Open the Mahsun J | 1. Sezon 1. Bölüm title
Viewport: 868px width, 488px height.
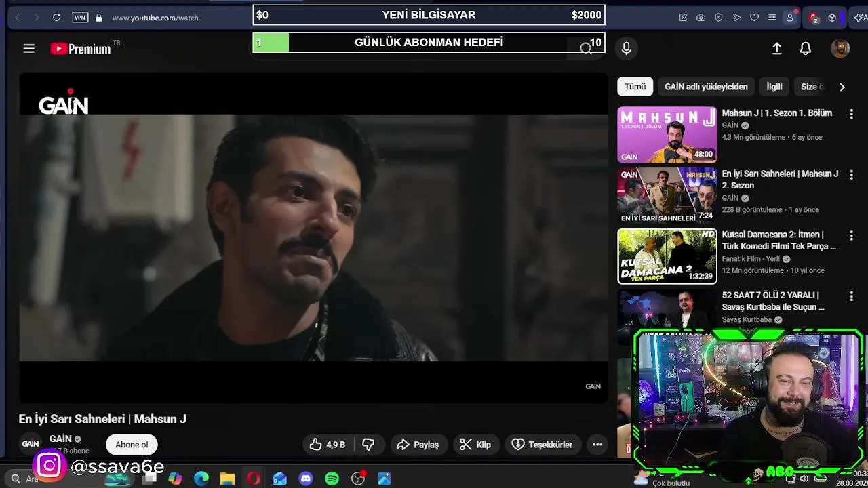777,113
